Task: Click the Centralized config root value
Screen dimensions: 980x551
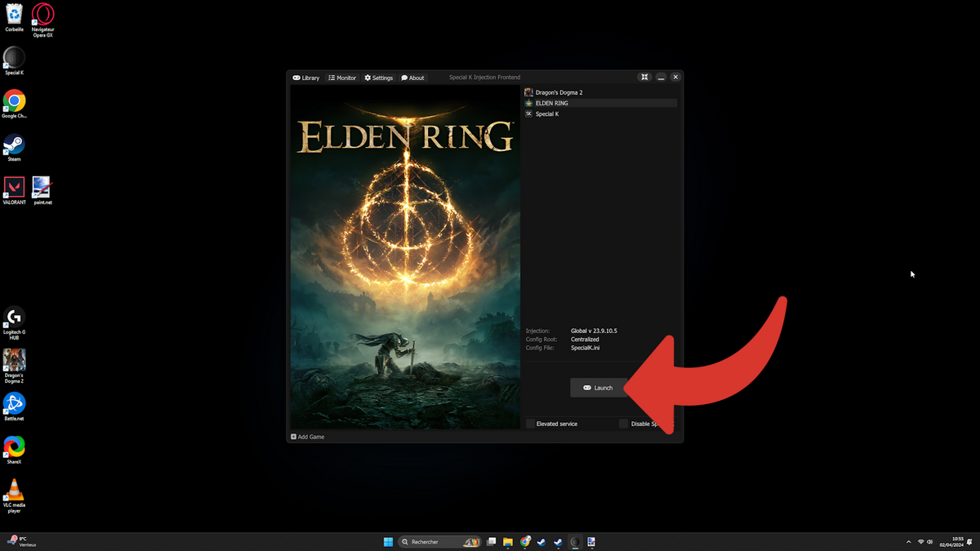Action: [x=585, y=339]
